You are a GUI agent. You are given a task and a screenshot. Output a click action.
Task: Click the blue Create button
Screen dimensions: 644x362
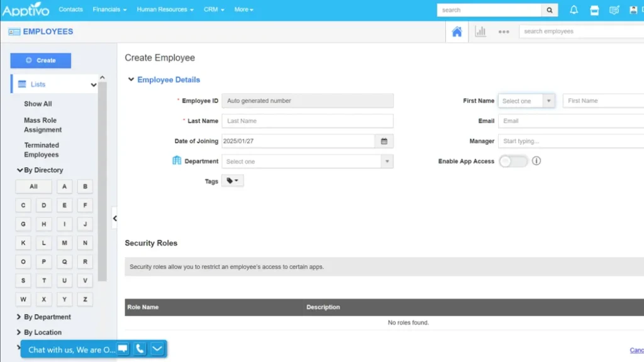pyautogui.click(x=41, y=60)
